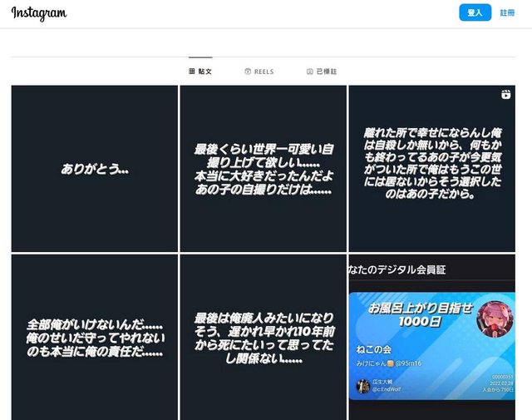This screenshot has height=420, width=532.
Task: Click the reels icon beside REELS label
Action: [x=248, y=72]
